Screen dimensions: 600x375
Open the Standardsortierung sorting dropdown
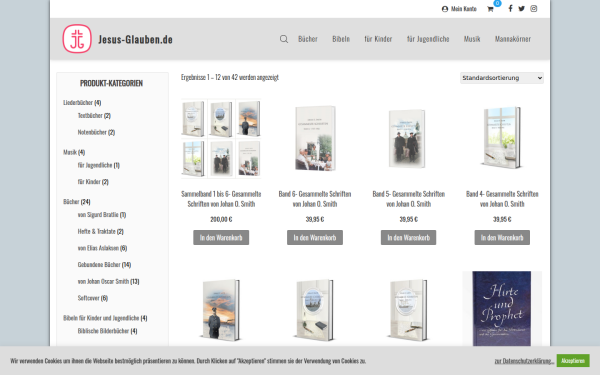(502, 78)
